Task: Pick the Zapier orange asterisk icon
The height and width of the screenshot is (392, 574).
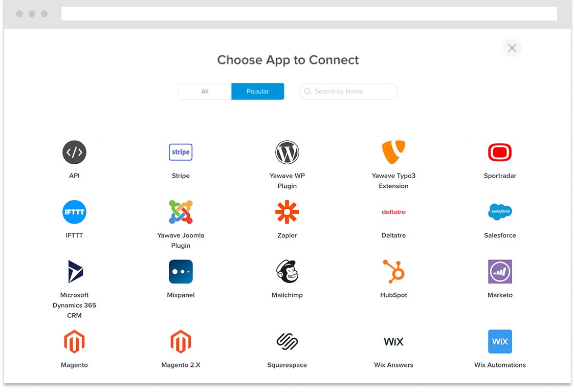Action: point(287,212)
